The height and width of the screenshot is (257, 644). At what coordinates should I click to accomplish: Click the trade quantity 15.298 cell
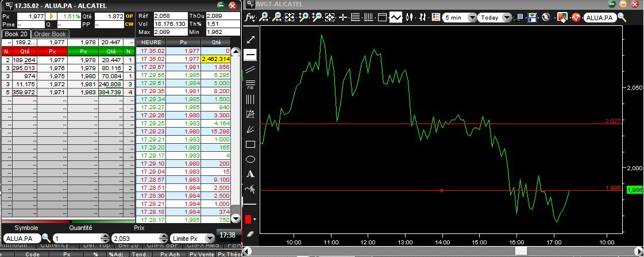[x=215, y=131]
